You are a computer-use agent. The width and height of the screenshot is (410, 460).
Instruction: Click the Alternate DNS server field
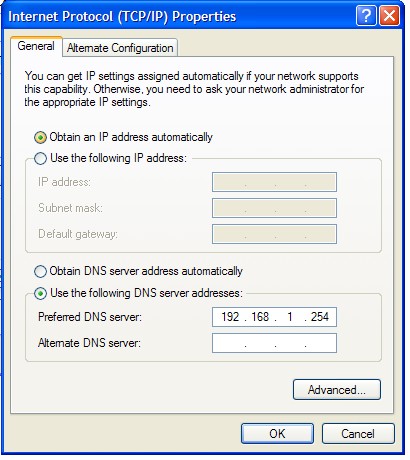click(274, 343)
